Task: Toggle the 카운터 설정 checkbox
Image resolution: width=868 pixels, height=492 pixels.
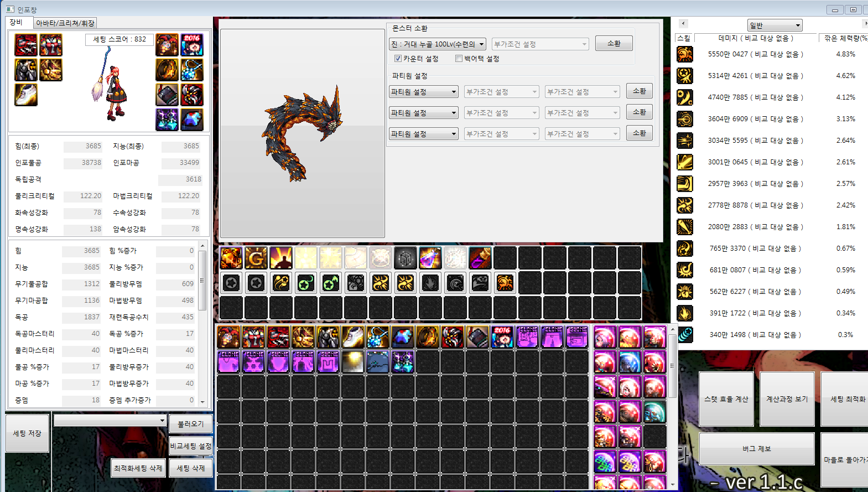Action: 398,59
